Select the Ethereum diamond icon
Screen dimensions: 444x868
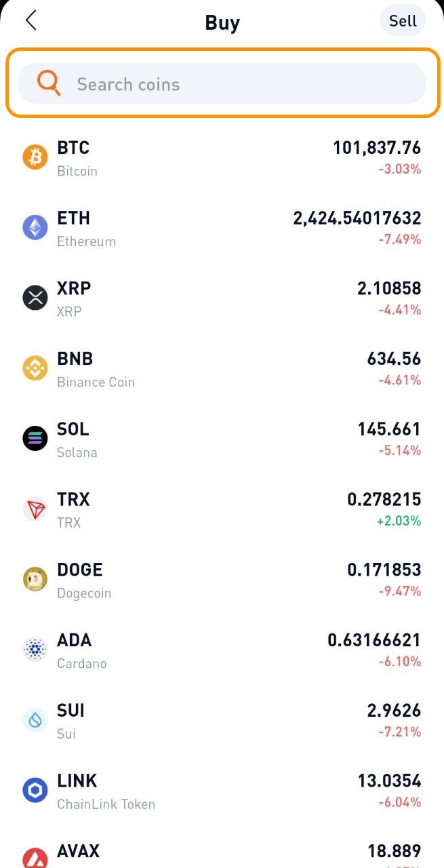(x=35, y=228)
